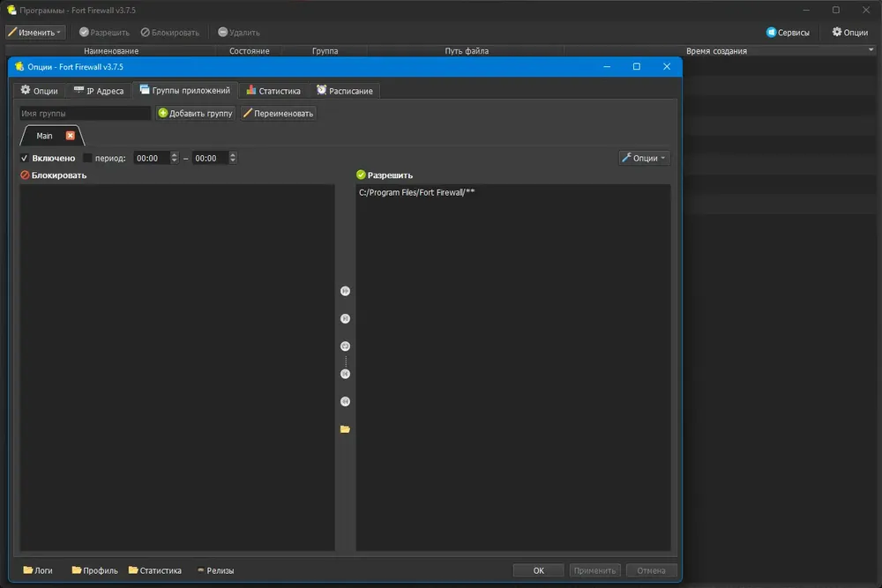Sort by Состояние column header

pos(250,50)
